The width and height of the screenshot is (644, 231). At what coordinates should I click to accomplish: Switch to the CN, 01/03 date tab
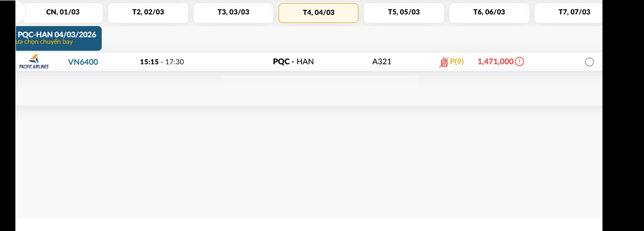point(63,13)
